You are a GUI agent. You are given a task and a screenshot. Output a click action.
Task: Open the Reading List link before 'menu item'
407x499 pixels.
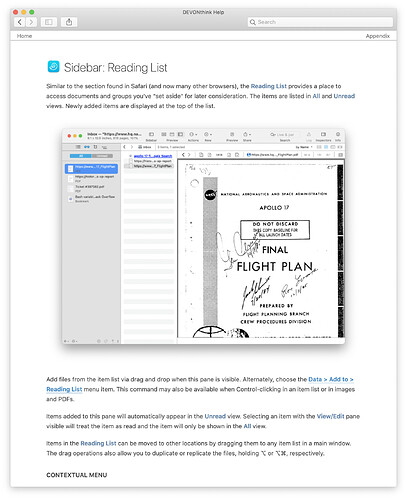[x=64, y=389]
